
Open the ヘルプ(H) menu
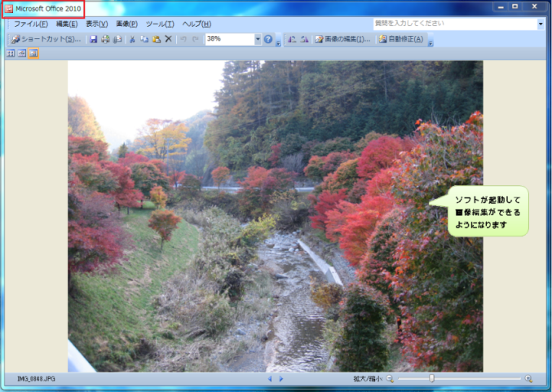[197, 24]
